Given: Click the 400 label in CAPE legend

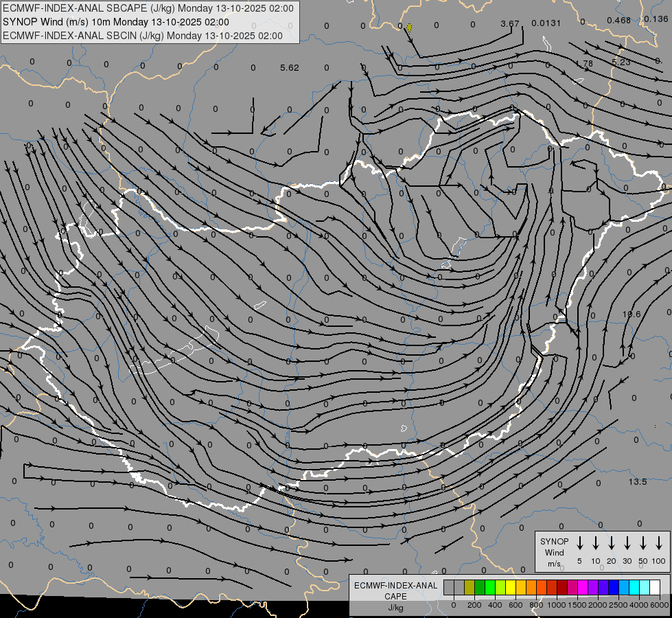Looking at the screenshot, I should coord(495,605).
